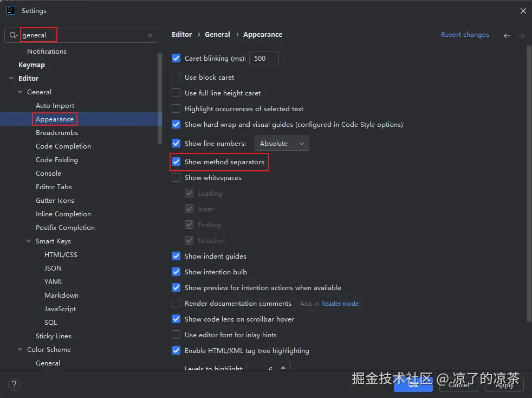
Task: Open the line numbers Absolute dropdown
Action: pos(281,144)
